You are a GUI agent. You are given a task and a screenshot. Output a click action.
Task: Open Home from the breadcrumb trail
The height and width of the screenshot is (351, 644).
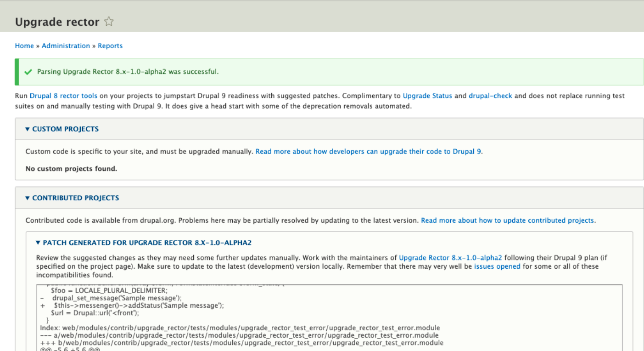pos(24,45)
